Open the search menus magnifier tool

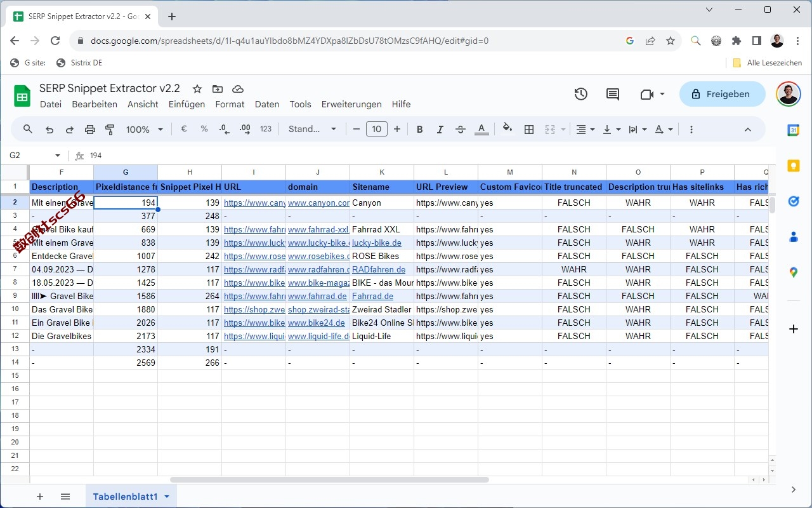[28, 129]
